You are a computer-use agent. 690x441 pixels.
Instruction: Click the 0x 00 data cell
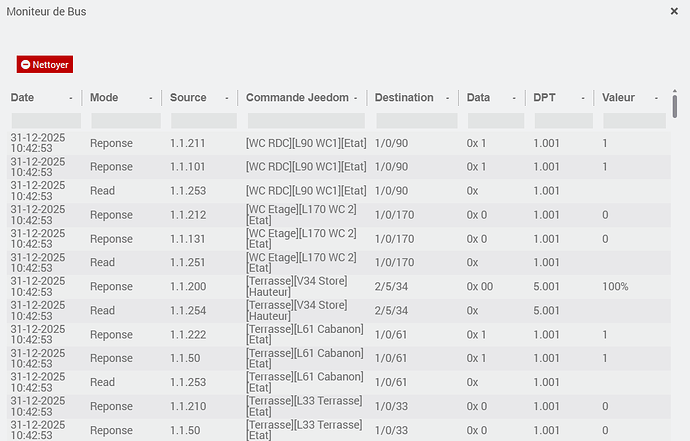(480, 287)
